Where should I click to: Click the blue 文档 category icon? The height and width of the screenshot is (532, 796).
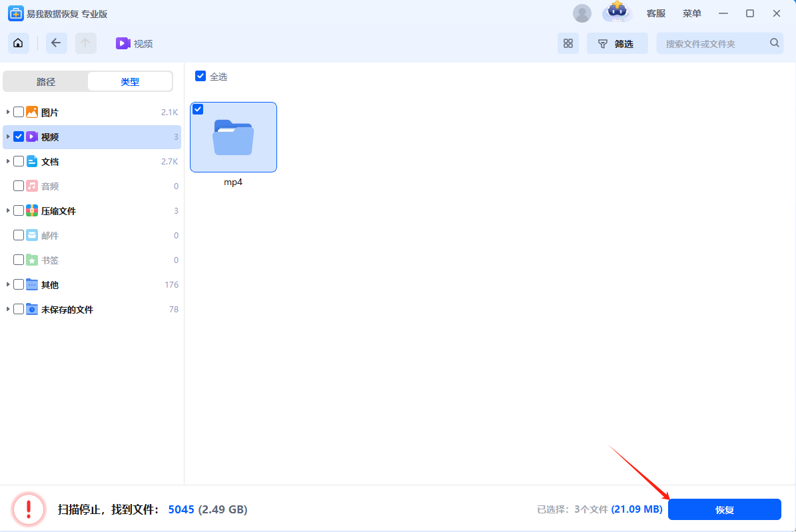click(x=32, y=161)
